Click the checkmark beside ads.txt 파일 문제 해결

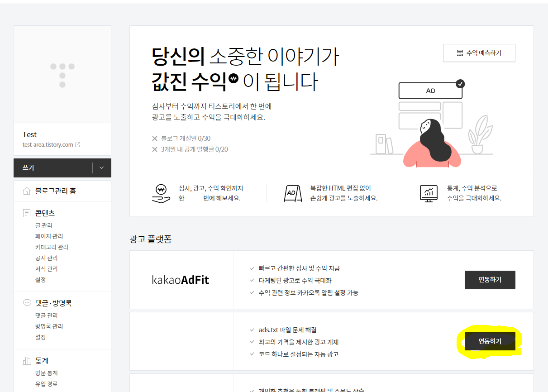coord(252,330)
